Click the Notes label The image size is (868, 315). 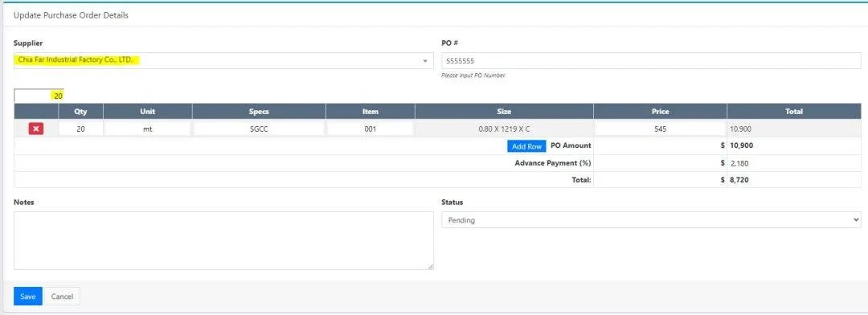point(24,202)
